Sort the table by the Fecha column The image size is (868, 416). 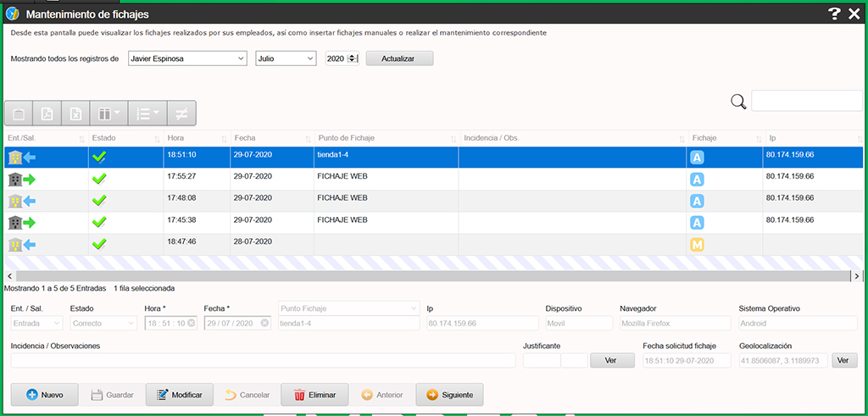click(270, 138)
